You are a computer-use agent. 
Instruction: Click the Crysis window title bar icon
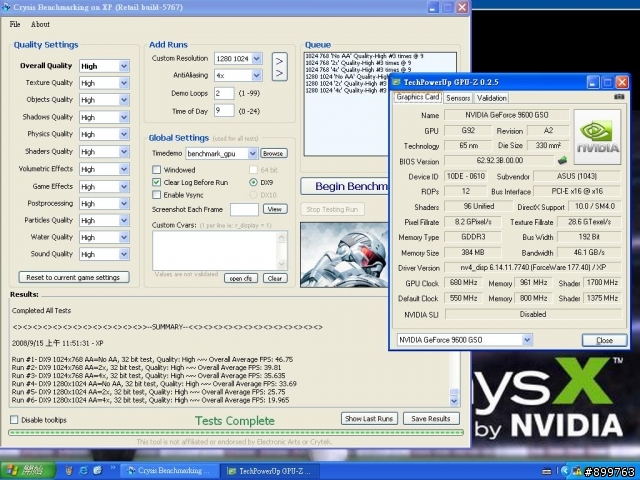6,7
